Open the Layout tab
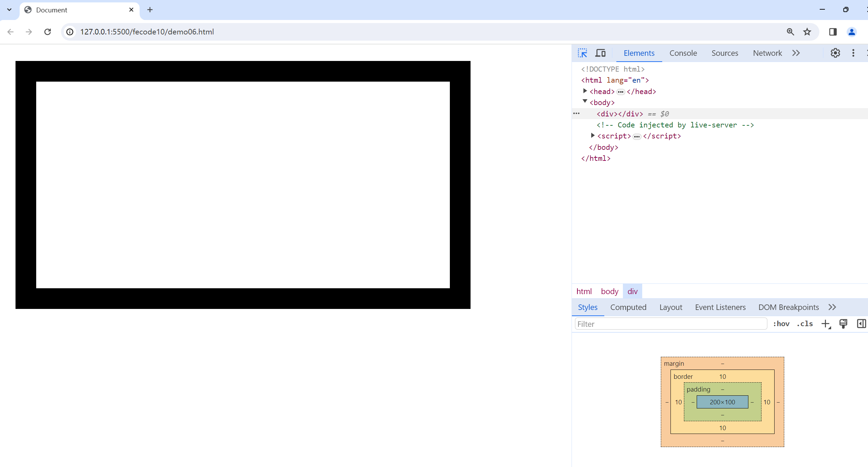Screen dimensions: 868x467 (670, 307)
